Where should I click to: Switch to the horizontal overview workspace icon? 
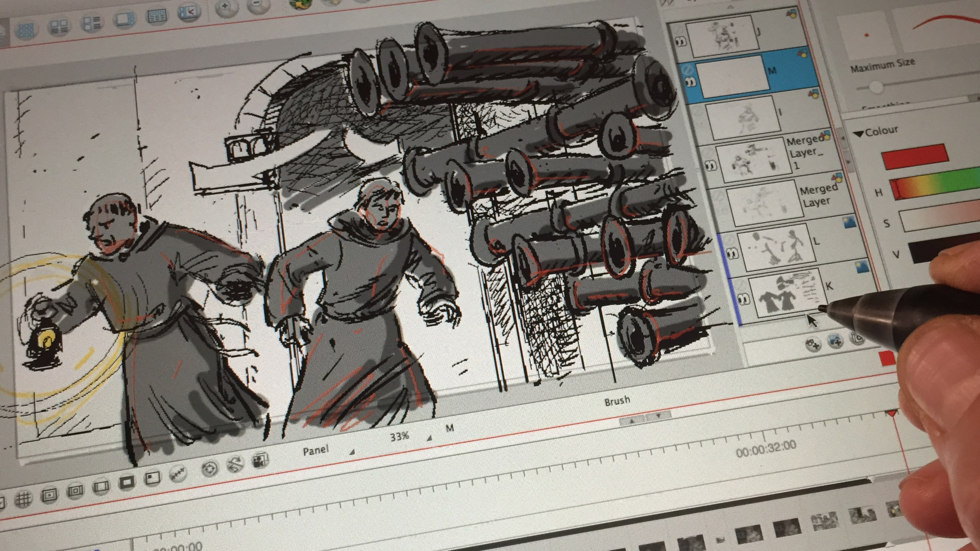(157, 16)
